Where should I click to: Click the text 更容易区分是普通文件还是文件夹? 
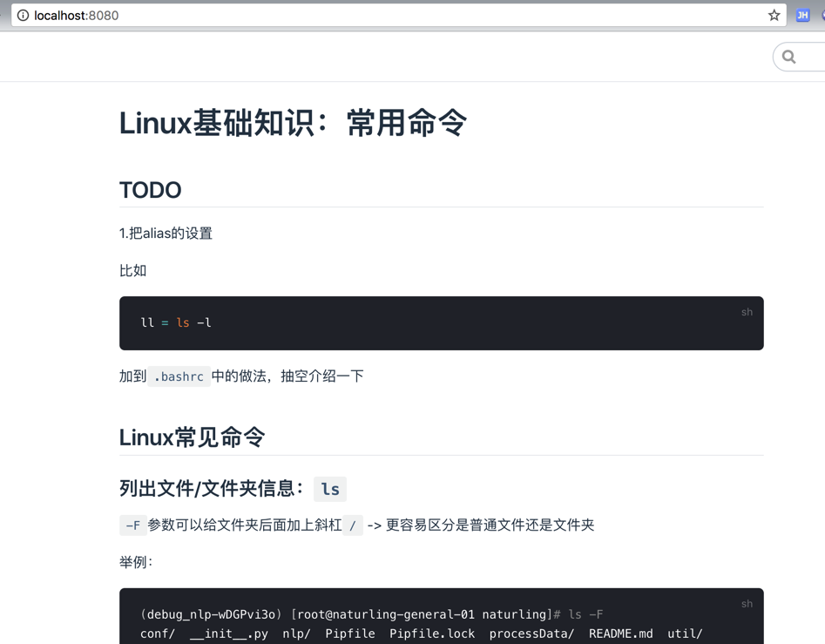point(490,525)
